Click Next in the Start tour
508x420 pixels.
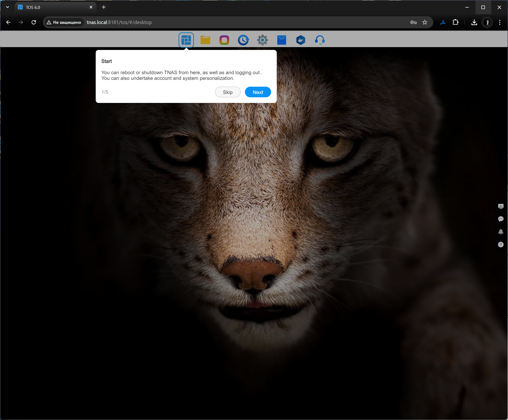click(258, 92)
